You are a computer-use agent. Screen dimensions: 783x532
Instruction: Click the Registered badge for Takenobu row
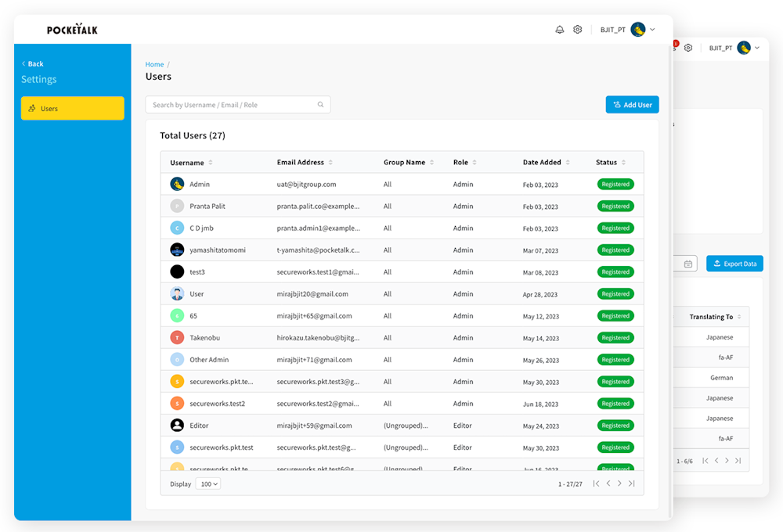click(615, 338)
